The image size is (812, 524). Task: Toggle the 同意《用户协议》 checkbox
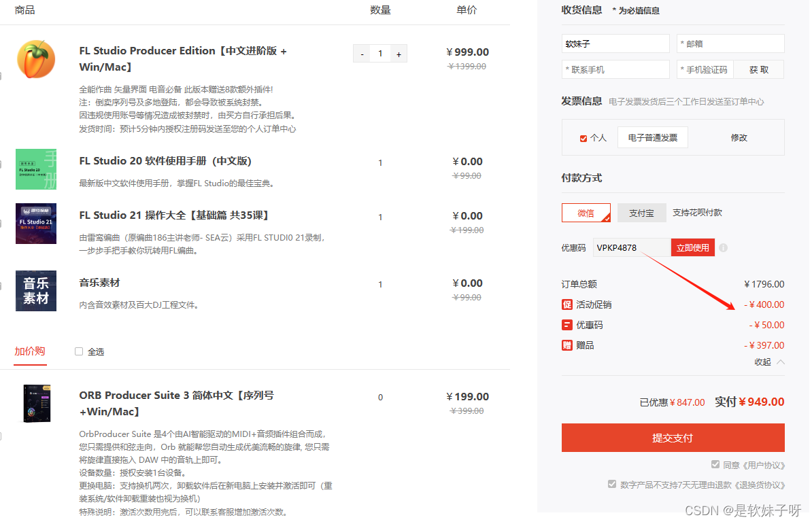pyautogui.click(x=715, y=464)
